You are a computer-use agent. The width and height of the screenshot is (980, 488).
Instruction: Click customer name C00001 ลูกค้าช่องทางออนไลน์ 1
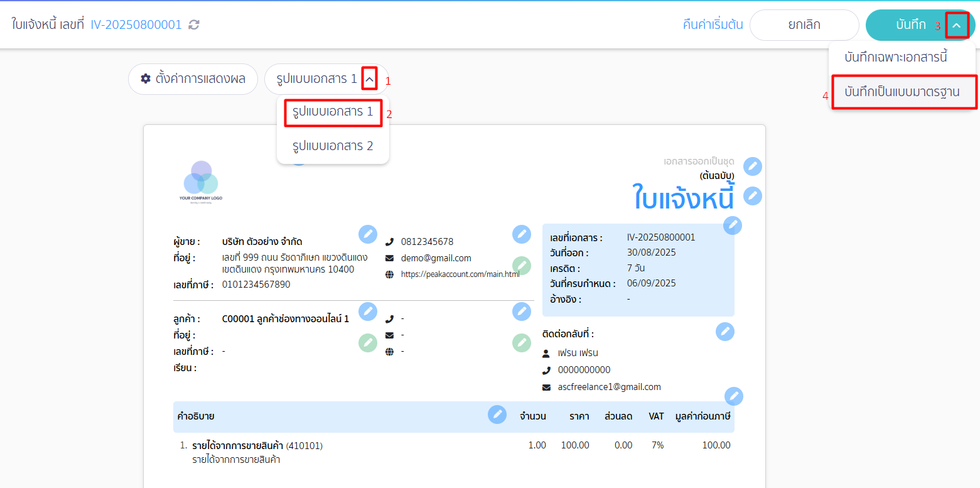286,318
